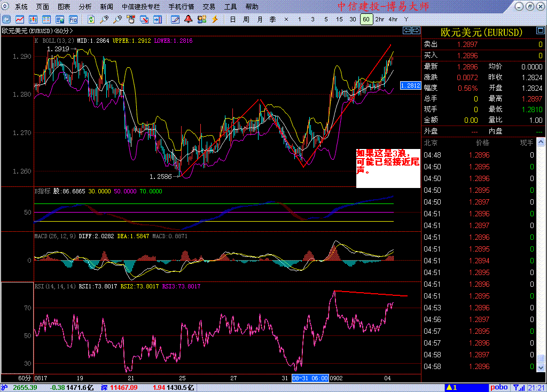The width and height of the screenshot is (547, 392).
Task: Click the green refresh data icon
Action: click(x=91, y=20)
